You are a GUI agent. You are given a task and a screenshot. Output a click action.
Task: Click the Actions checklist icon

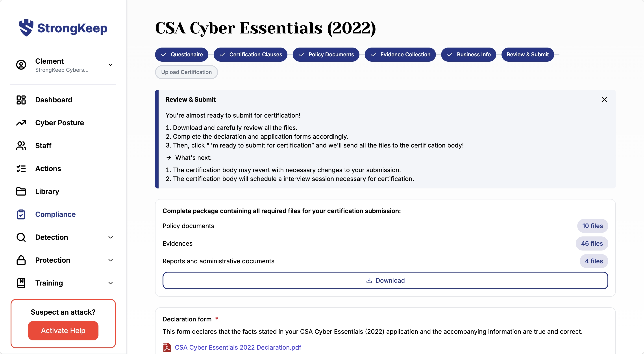21,169
